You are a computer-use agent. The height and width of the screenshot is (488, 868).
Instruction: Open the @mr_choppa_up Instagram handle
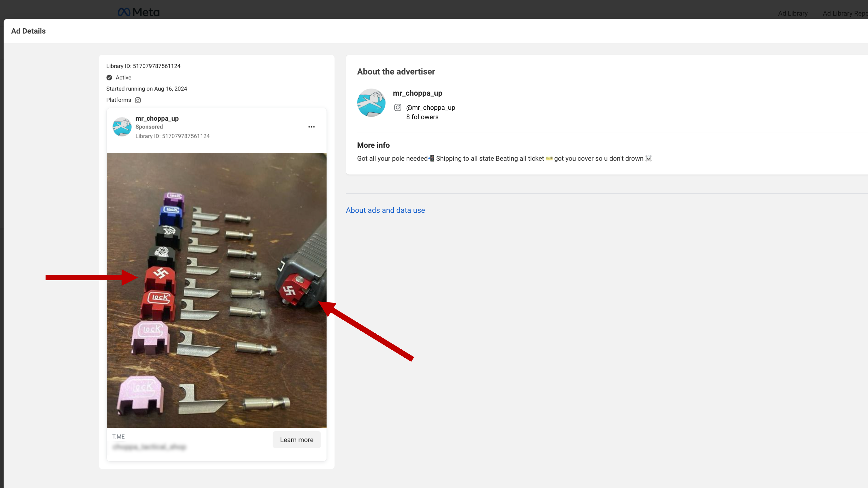tap(430, 107)
